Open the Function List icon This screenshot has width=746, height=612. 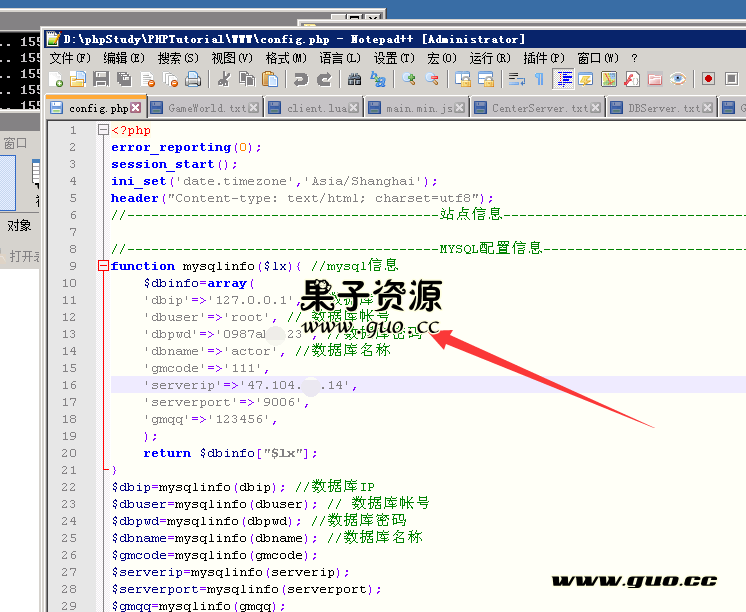(x=632, y=79)
